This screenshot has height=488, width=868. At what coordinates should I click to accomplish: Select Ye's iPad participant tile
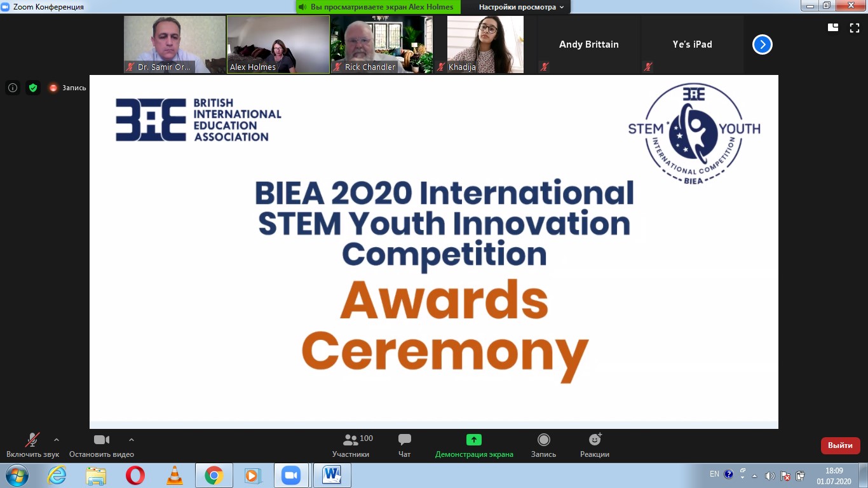coord(693,44)
